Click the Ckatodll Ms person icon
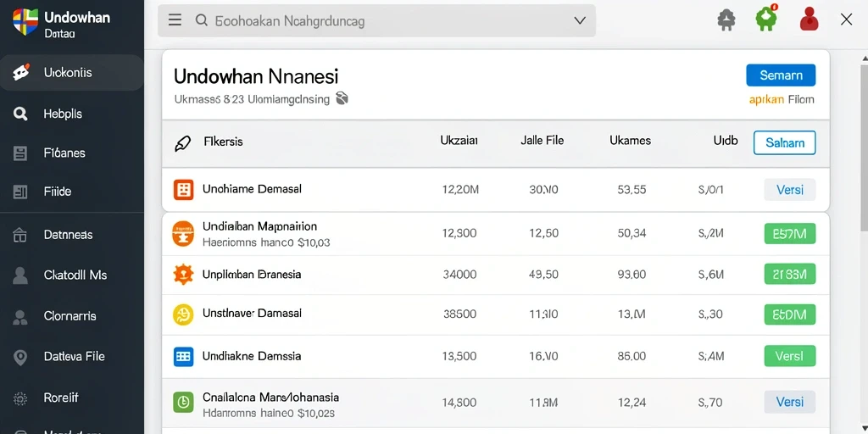This screenshot has width=868, height=434. 20,275
